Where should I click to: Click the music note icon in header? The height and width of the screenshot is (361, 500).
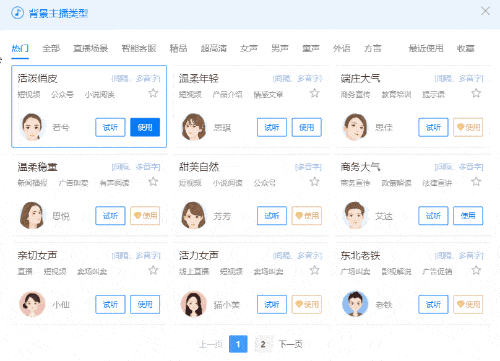coord(17,13)
